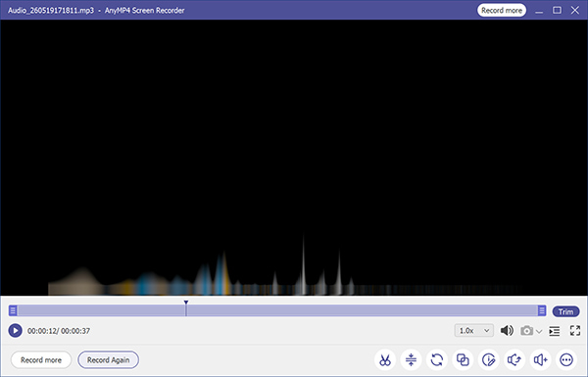Viewport: 588px width, 377px height.
Task: Click the Audio_260519171811.mp3 title text
Action: 51,11
